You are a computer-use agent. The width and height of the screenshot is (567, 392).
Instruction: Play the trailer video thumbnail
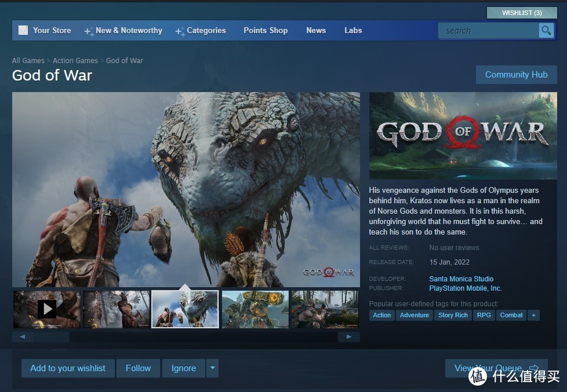tap(46, 309)
